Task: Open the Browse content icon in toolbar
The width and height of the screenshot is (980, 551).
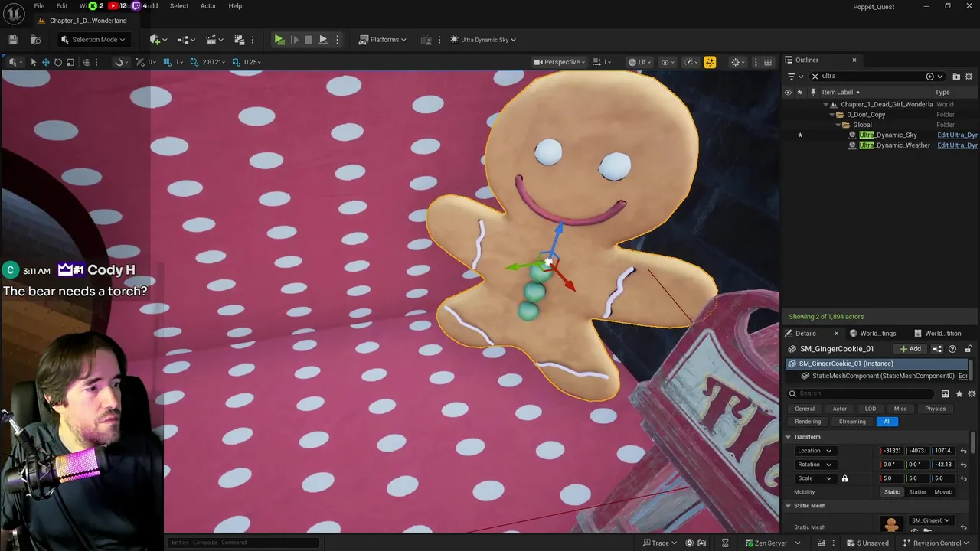Action: coord(35,40)
